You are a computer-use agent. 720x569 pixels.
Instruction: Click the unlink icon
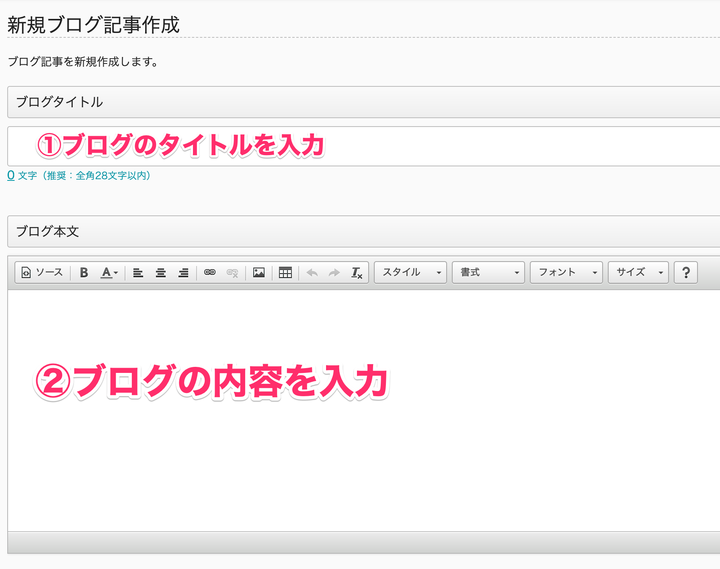[x=232, y=272]
